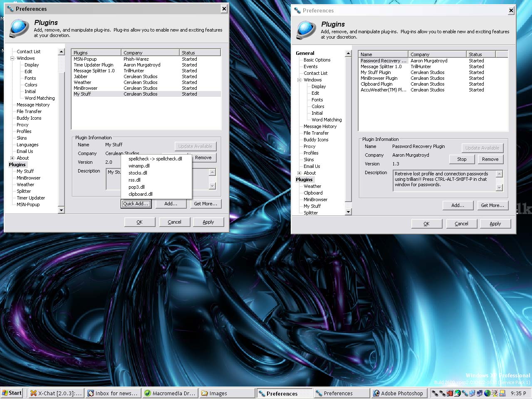
Task: Select clipboard.dll in the Quick Add popup
Action: 140,194
